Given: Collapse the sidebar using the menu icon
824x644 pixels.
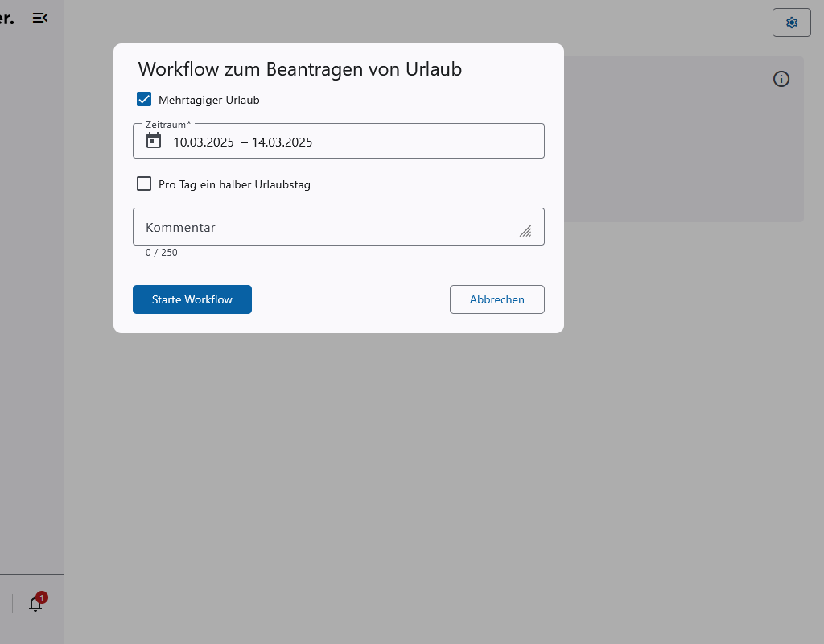Looking at the screenshot, I should coord(39,18).
